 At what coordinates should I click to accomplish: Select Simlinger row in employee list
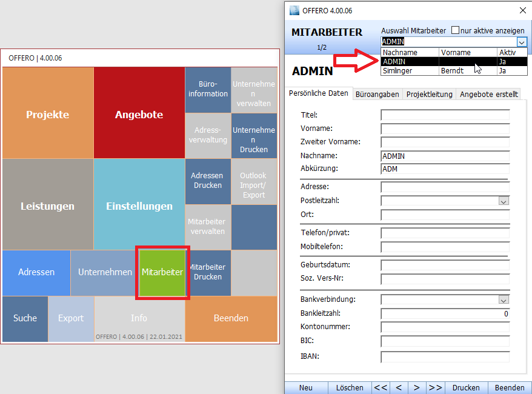(x=410, y=71)
